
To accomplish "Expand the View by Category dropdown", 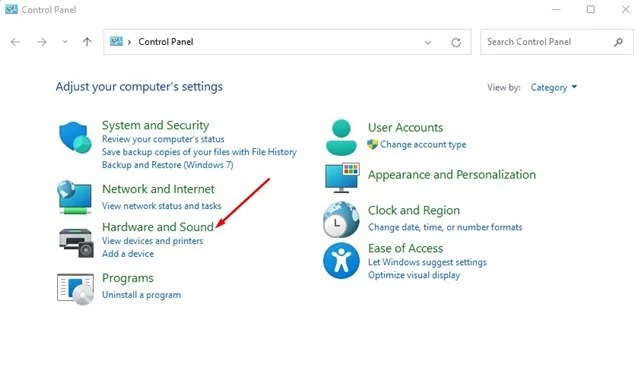I will (553, 87).
